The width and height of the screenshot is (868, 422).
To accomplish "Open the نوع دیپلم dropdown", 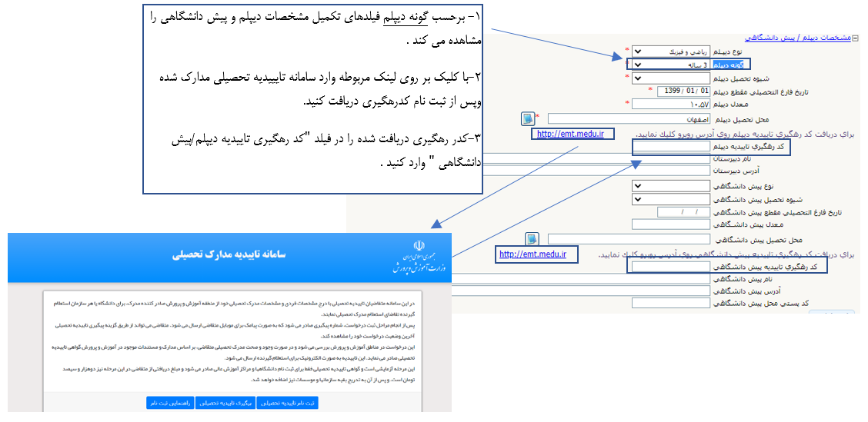I will pos(671,52).
